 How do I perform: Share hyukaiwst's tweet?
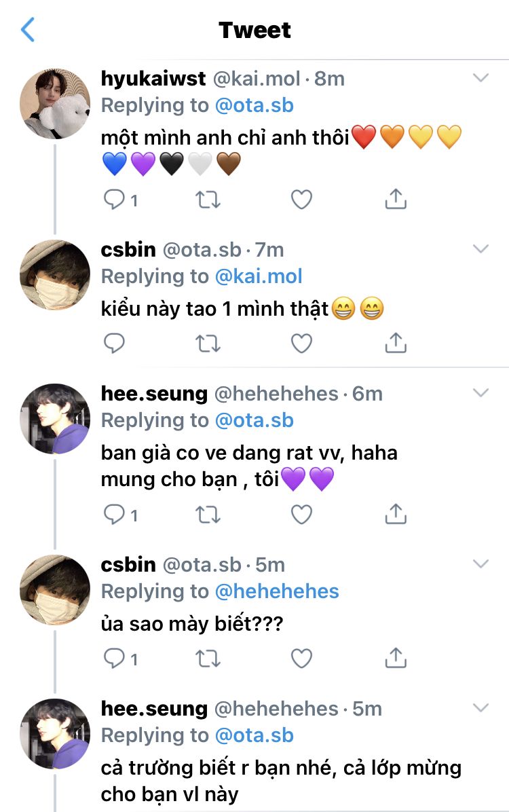tap(395, 199)
